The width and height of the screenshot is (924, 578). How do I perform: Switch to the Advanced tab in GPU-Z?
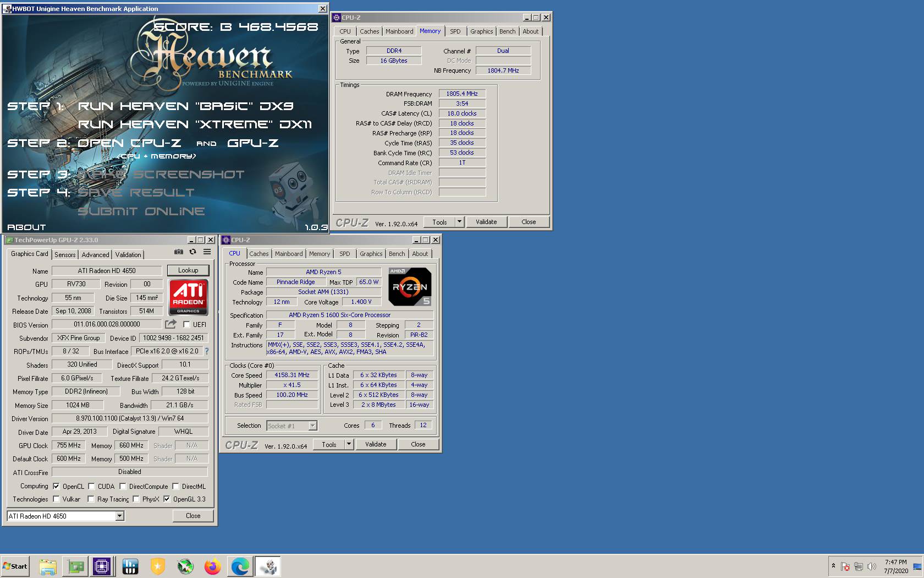(96, 254)
